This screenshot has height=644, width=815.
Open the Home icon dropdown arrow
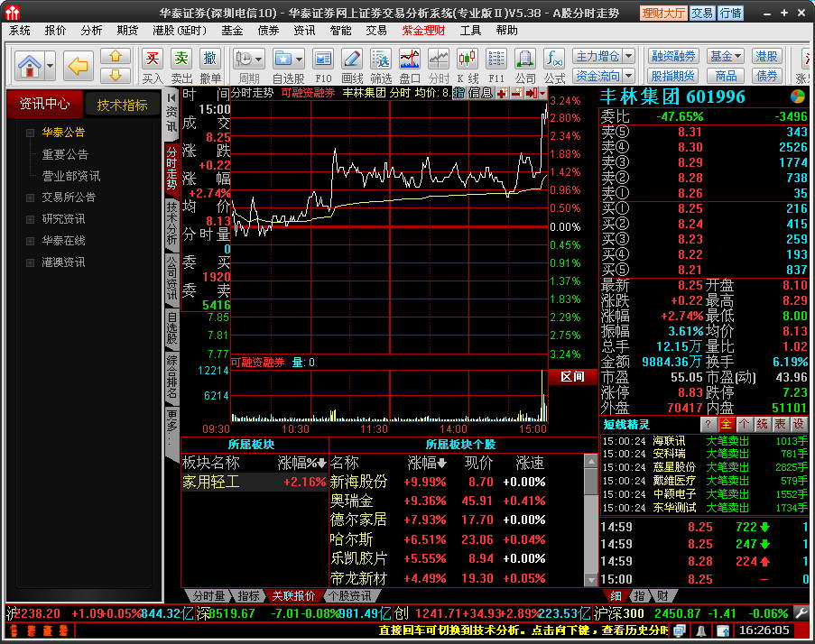[x=50, y=66]
